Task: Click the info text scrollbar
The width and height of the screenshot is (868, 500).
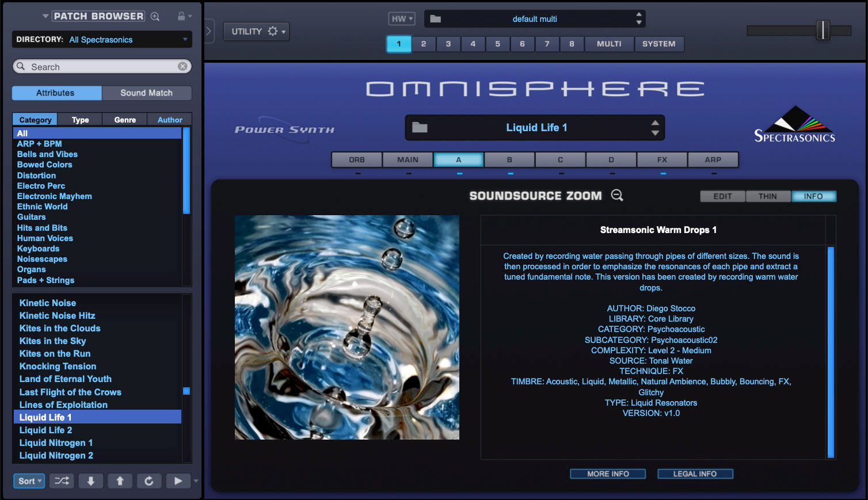Action: [831, 352]
